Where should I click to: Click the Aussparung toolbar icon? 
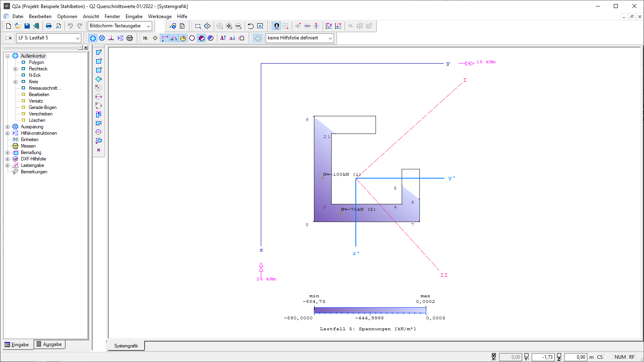coord(102,38)
